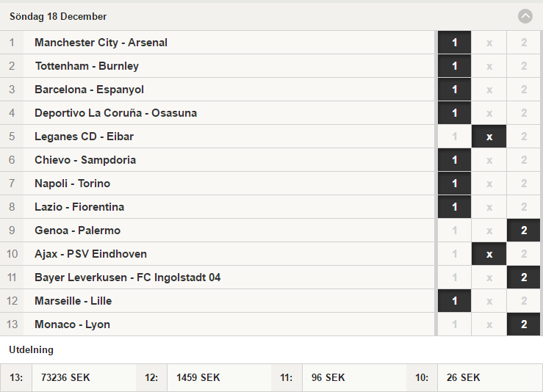The width and height of the screenshot is (543, 392).
Task: Click the Lazio - Fiorentina match name
Action: 79,207
